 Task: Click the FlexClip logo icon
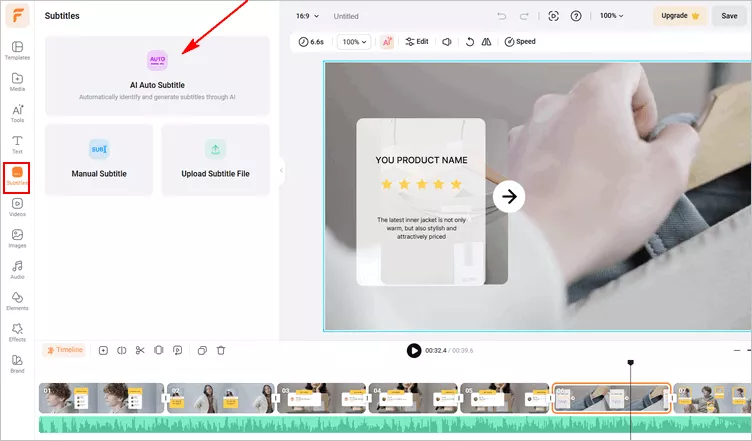(x=17, y=15)
